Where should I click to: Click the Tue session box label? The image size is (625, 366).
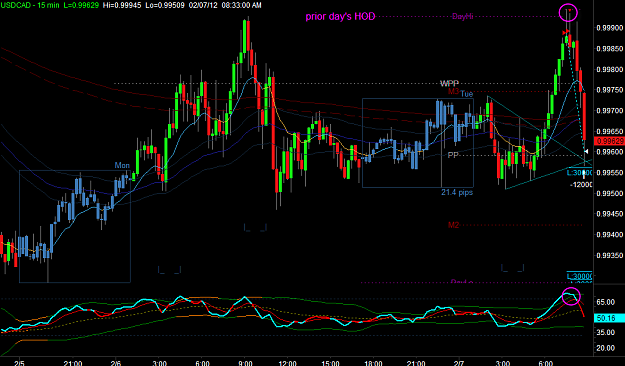click(467, 94)
